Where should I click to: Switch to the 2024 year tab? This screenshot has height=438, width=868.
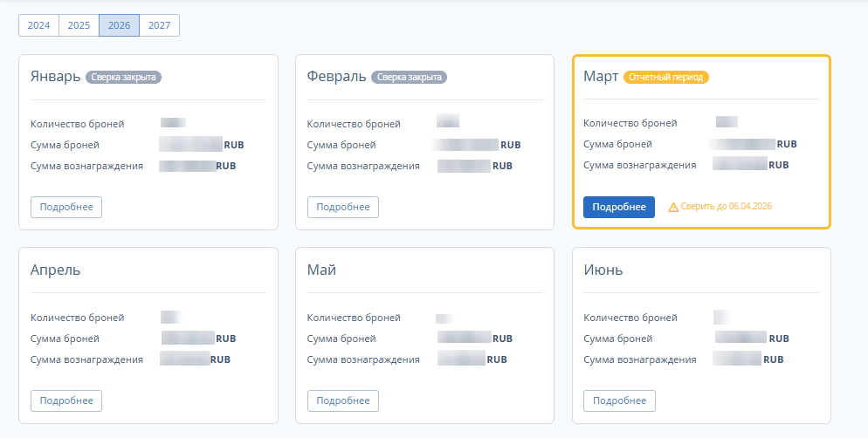38,25
